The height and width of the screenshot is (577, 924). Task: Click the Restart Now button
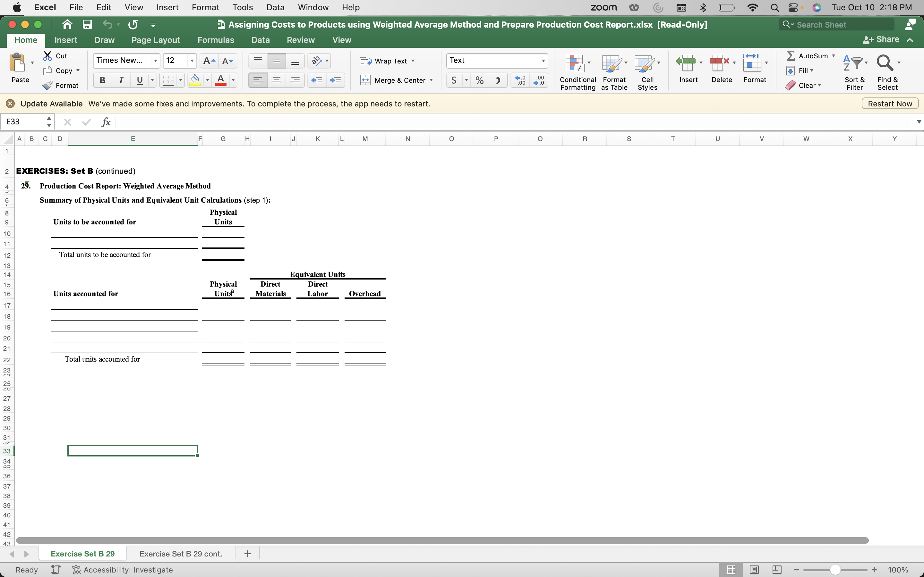(x=891, y=103)
